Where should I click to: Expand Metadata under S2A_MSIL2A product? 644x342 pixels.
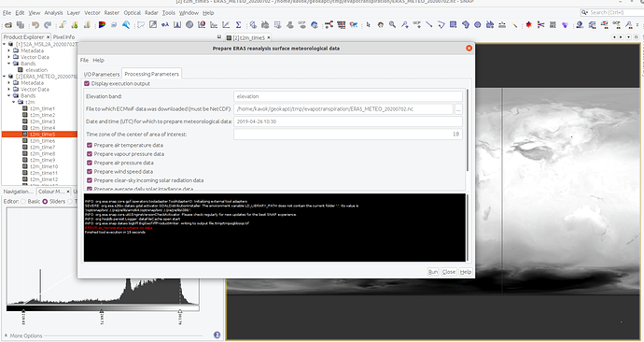coord(9,50)
